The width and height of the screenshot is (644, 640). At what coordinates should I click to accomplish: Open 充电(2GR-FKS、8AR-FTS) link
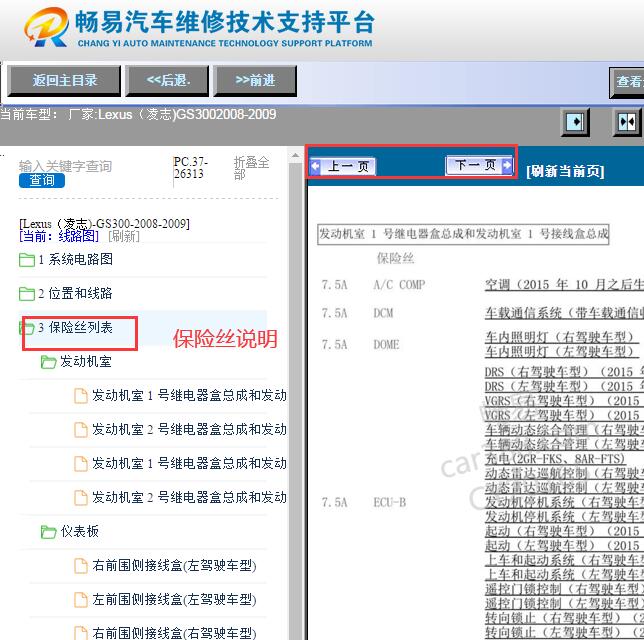point(554,458)
